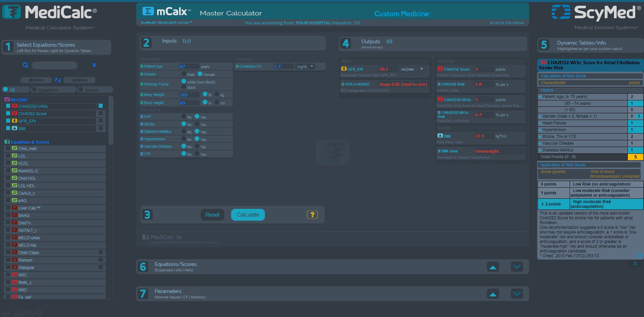Screen dimensions: 644x317
Task: Click the MELD-Na red icon
Action: point(15,245)
